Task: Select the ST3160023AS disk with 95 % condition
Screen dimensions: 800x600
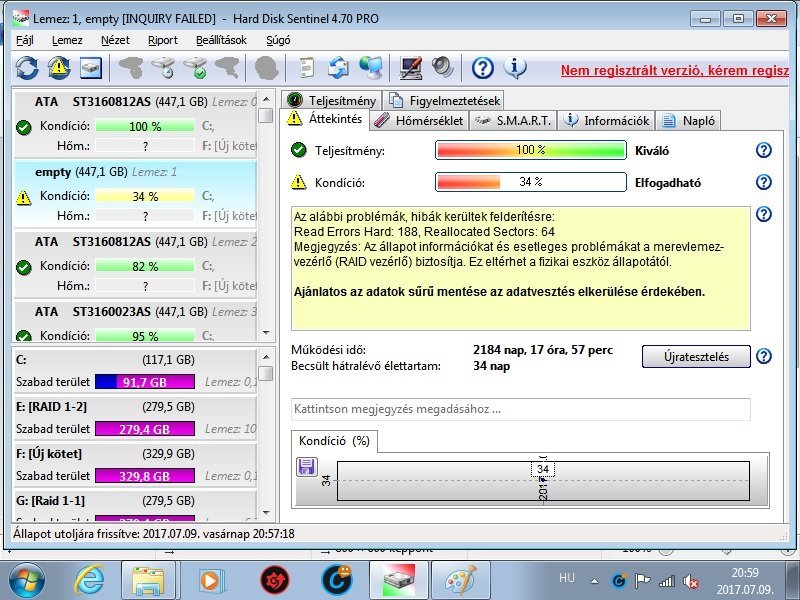Action: 135,321
